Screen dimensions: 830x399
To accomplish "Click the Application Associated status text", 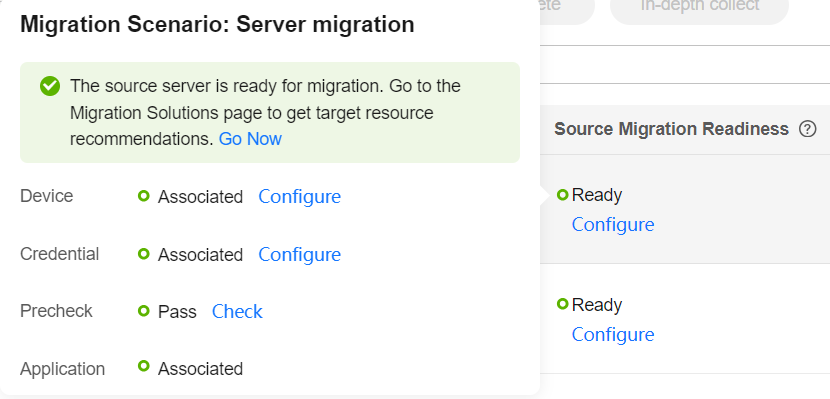I will 201,369.
